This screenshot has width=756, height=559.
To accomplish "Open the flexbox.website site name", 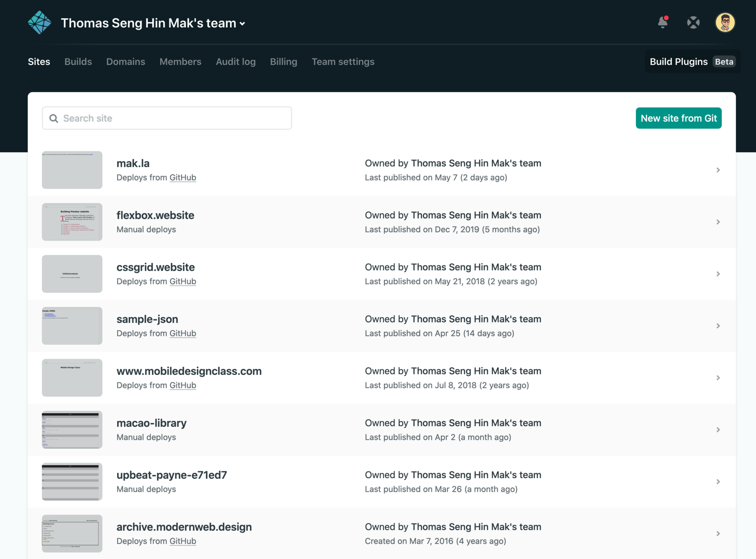I will 155,215.
